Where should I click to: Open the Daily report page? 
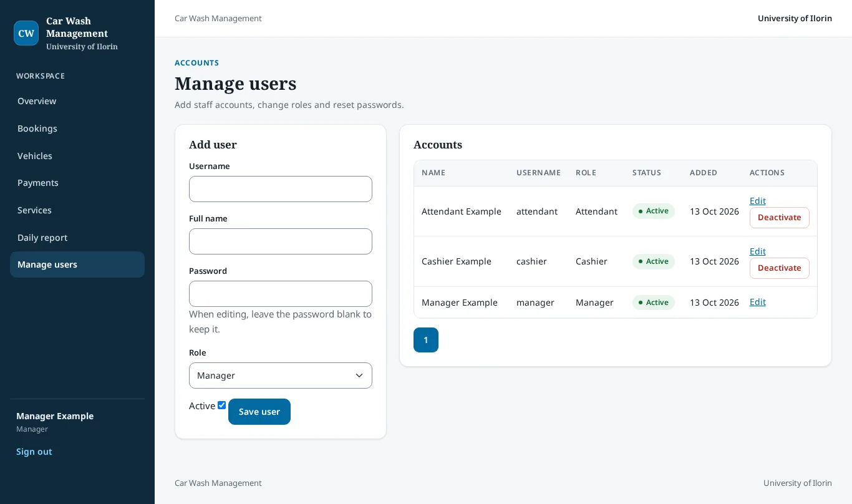pos(77,238)
